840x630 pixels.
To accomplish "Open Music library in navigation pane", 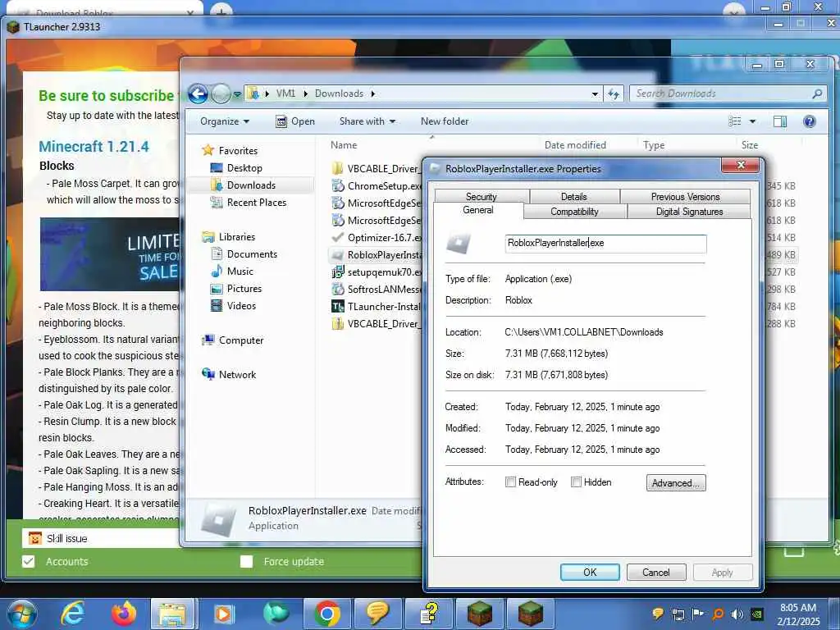I will 240,271.
